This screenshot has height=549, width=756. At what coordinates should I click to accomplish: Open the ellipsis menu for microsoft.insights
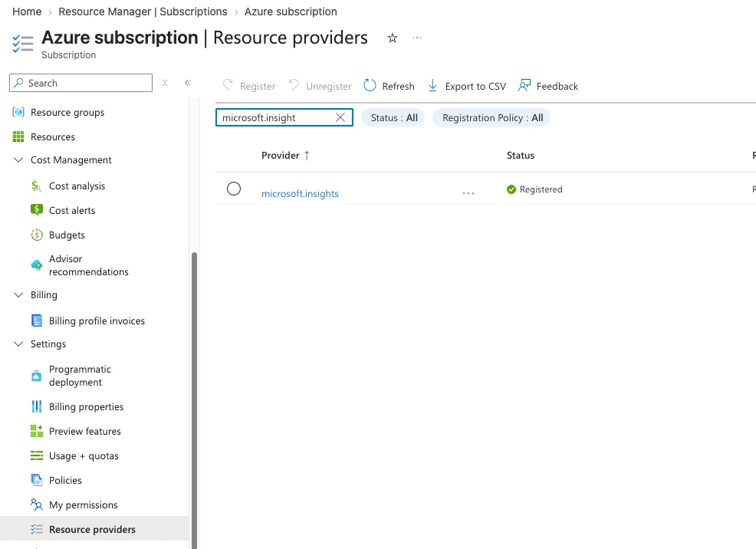click(468, 192)
